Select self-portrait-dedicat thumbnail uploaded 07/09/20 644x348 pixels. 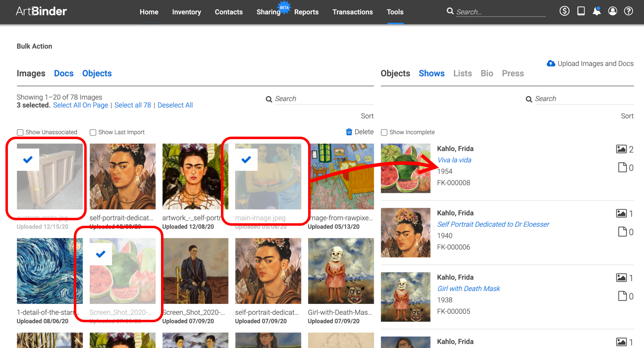268,271
